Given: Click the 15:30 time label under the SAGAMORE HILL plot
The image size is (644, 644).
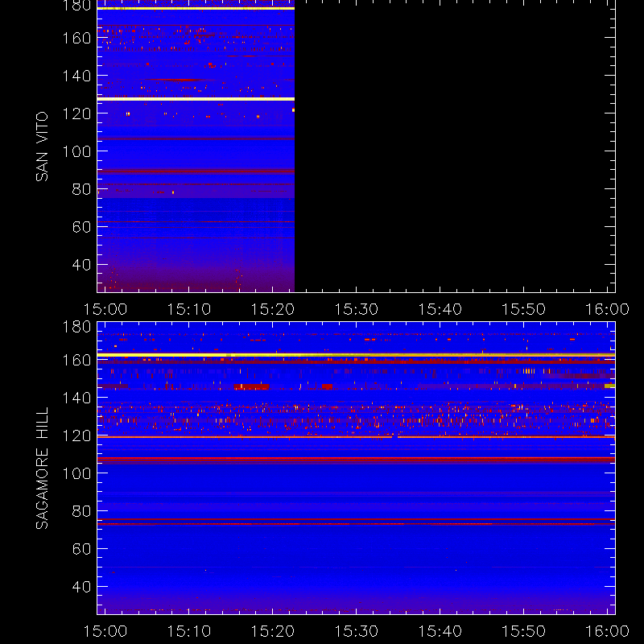Looking at the screenshot, I should point(356,631).
